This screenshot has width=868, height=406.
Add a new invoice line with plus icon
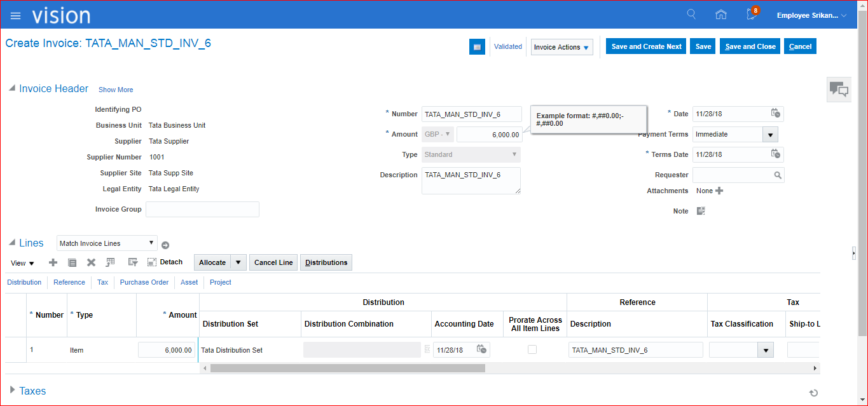tap(53, 262)
